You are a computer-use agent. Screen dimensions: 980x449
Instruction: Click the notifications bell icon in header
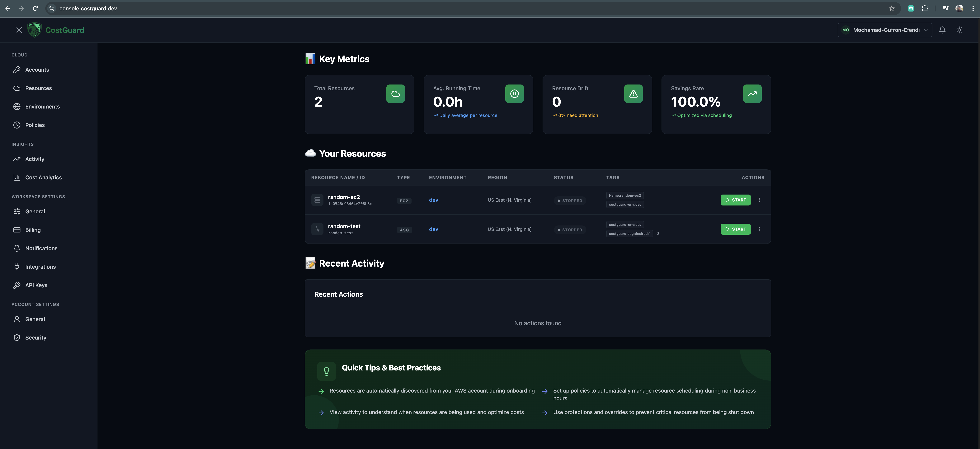click(x=942, y=30)
